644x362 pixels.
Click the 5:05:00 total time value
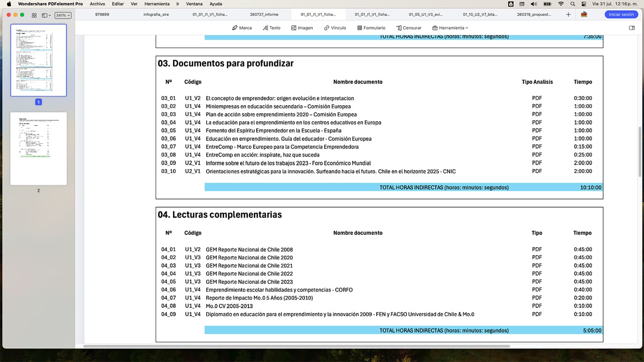pyautogui.click(x=592, y=330)
